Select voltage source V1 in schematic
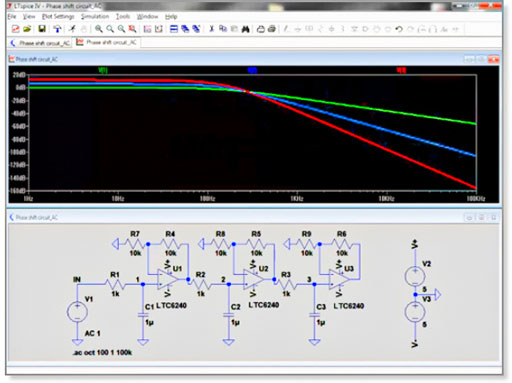Image resolution: width=512 pixels, height=383 pixels. (x=77, y=312)
